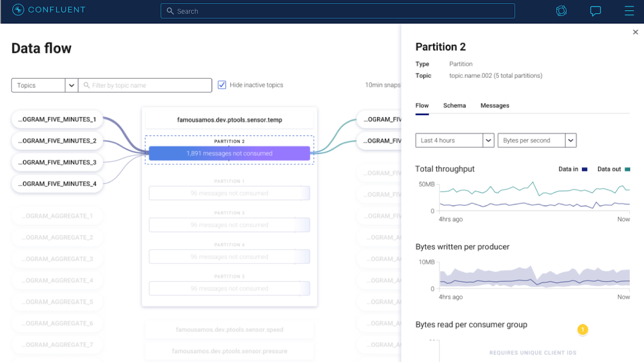Switch to the Schema tab
644x362 pixels.
point(454,106)
